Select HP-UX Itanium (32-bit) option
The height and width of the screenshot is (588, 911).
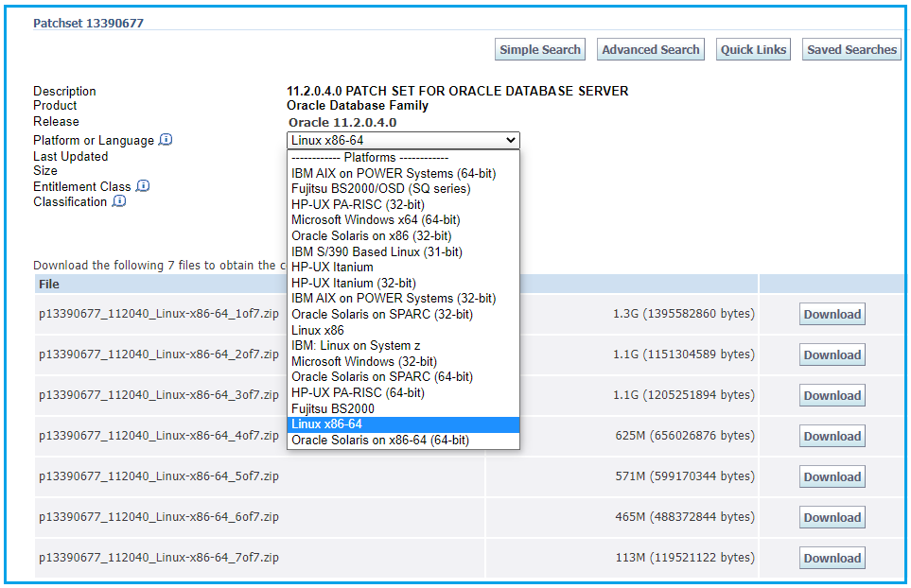pos(403,283)
